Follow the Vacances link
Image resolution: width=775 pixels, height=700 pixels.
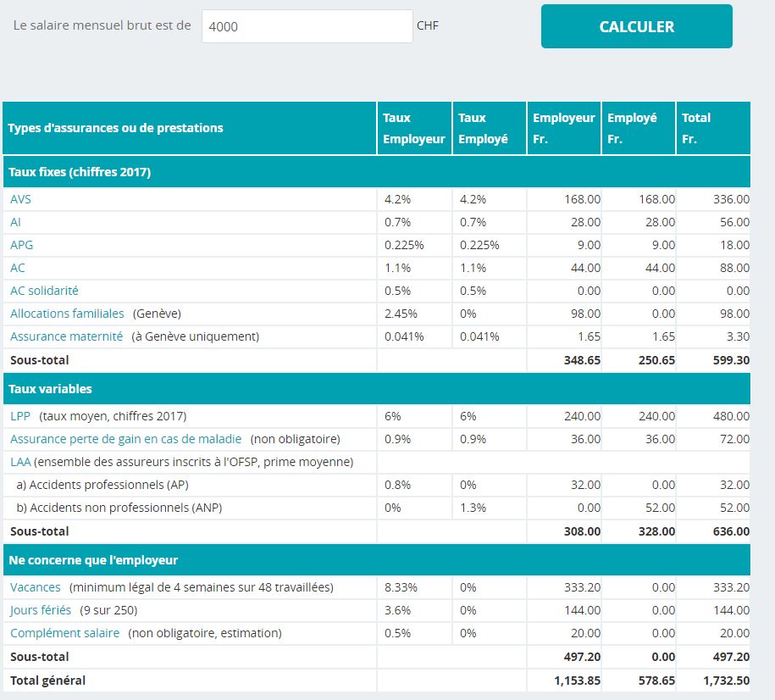pyautogui.click(x=35, y=587)
